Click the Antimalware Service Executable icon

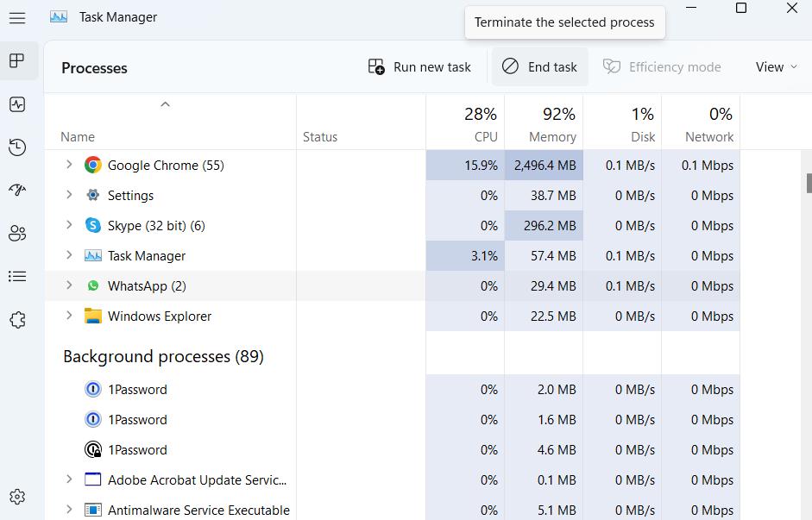(92, 510)
